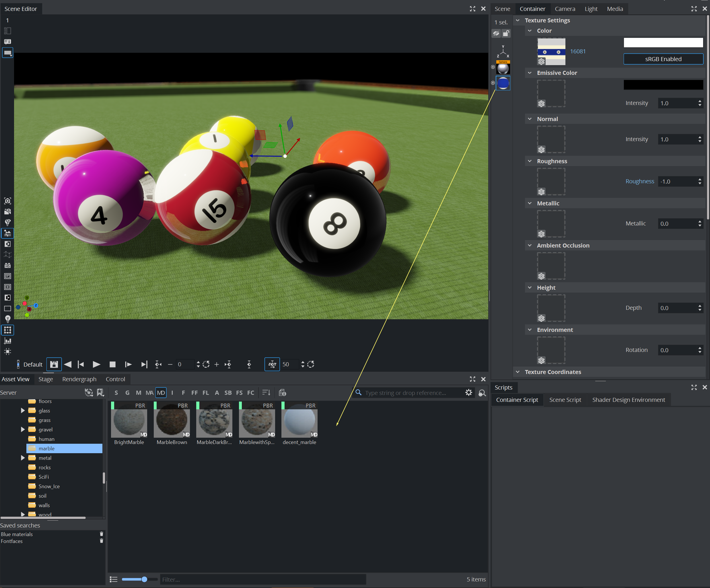This screenshot has width=710, height=588.
Task: Enable the G geometry asset filter
Action: pos(127,393)
